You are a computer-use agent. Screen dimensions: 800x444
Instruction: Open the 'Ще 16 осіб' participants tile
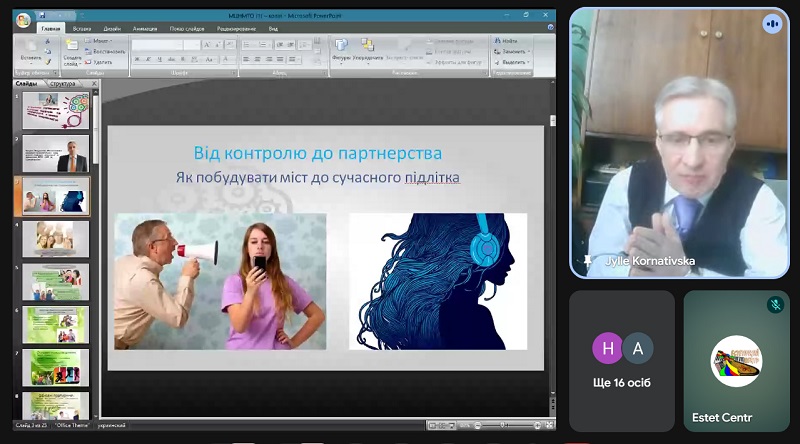[x=622, y=360]
